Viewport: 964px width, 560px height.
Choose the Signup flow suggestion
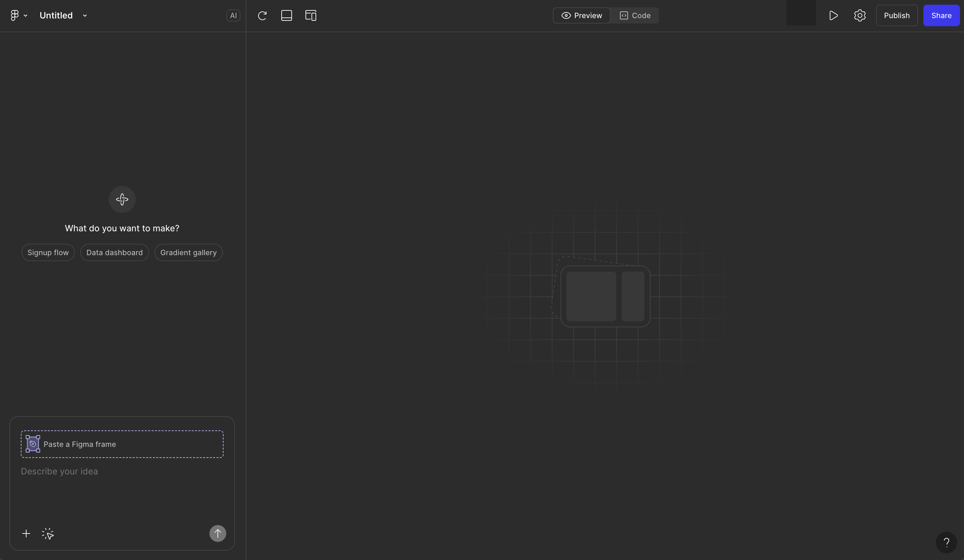coord(48,252)
